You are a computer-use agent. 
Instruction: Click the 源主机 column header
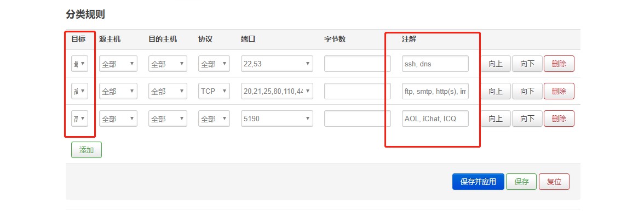tap(110, 40)
